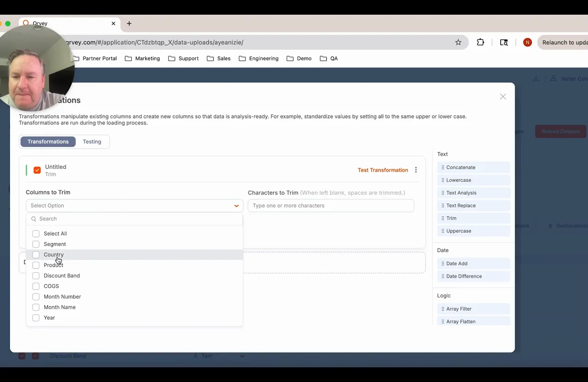Expand the Text type dropdown for Discount Band
Viewport: 588px width, 382px height.
tap(242, 355)
